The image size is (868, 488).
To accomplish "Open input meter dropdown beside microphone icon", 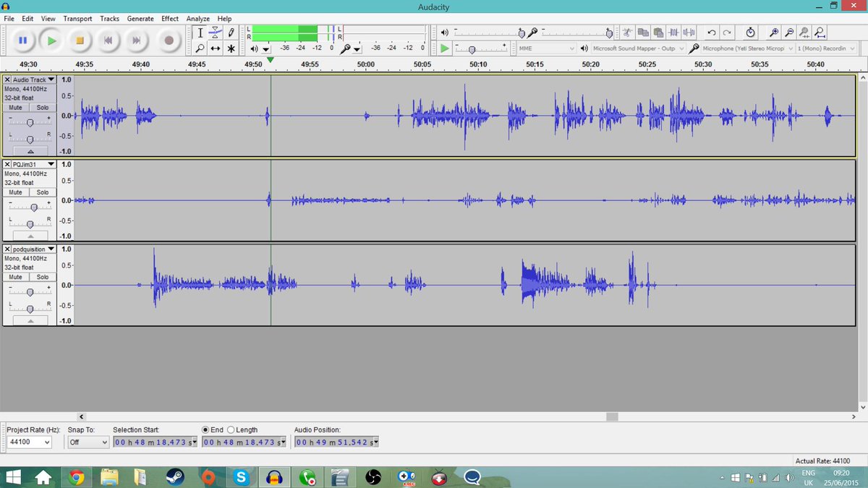I will pyautogui.click(x=358, y=49).
